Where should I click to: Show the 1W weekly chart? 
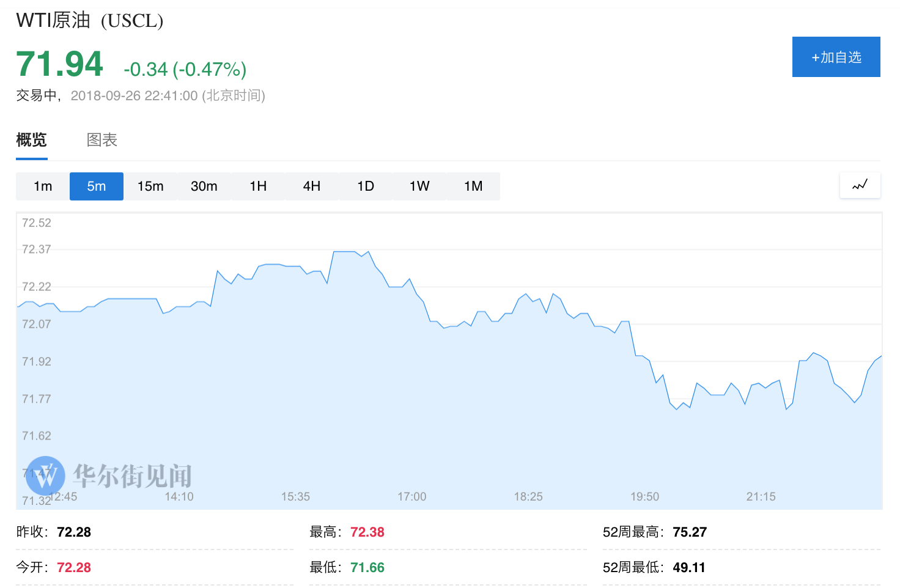click(x=419, y=186)
